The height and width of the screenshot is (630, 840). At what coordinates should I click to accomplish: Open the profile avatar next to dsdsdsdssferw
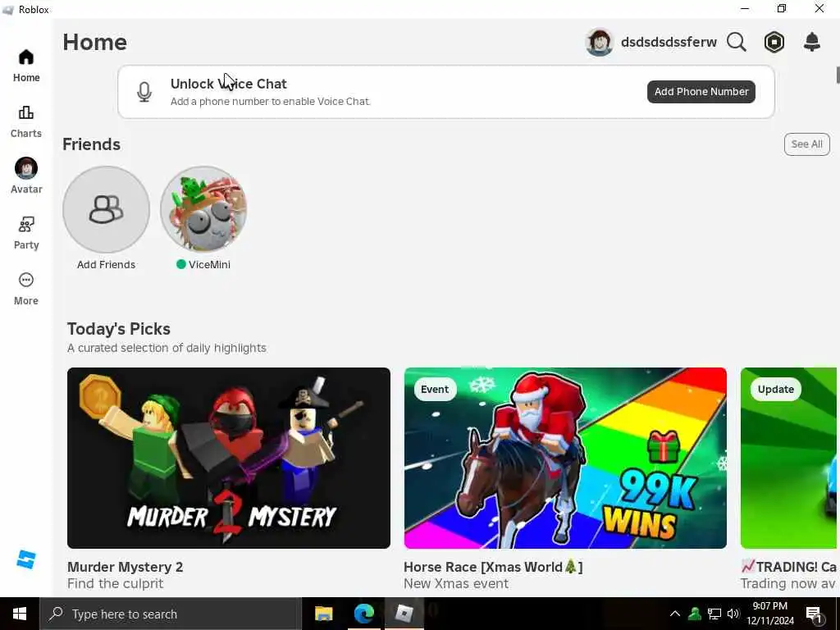coord(599,42)
